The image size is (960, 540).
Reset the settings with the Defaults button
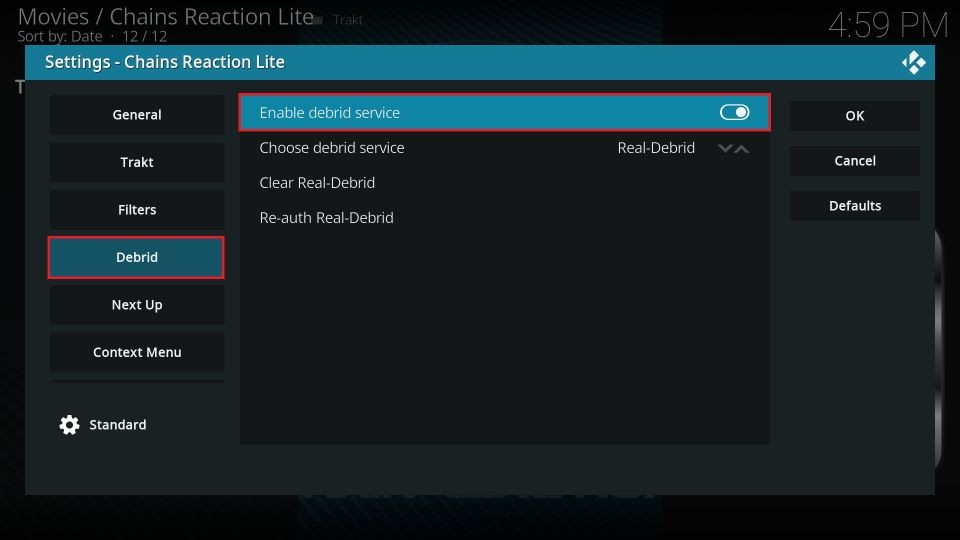click(855, 206)
